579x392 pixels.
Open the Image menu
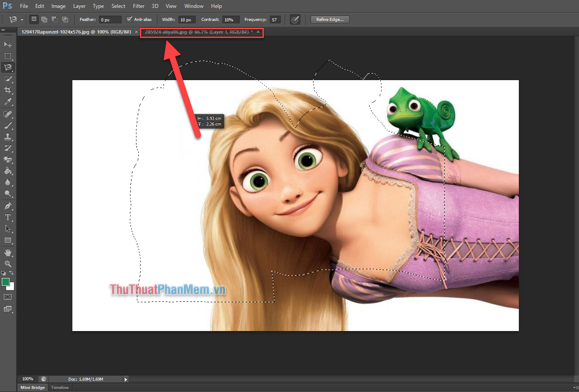pos(58,6)
